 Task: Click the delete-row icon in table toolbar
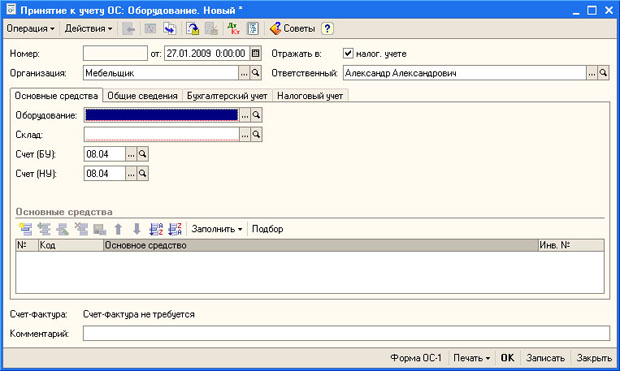(x=81, y=229)
